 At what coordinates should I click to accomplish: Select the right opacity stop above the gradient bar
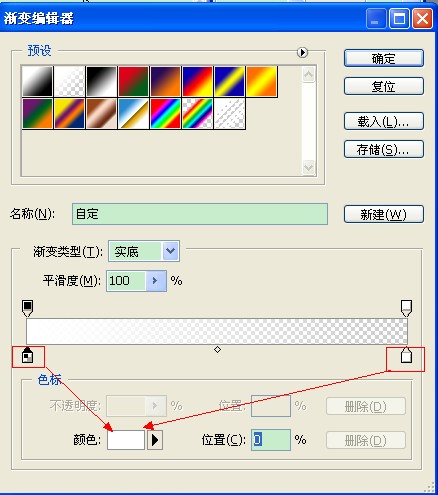click(x=406, y=308)
